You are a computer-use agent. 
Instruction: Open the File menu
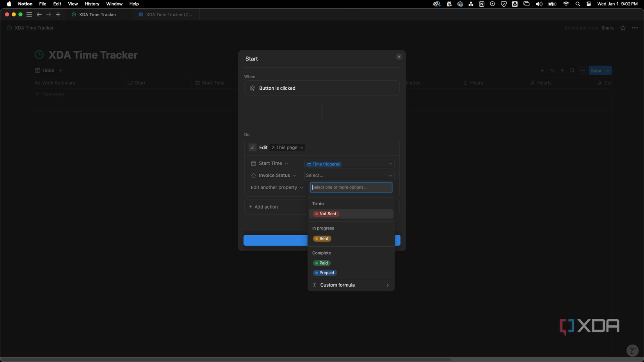click(x=43, y=4)
